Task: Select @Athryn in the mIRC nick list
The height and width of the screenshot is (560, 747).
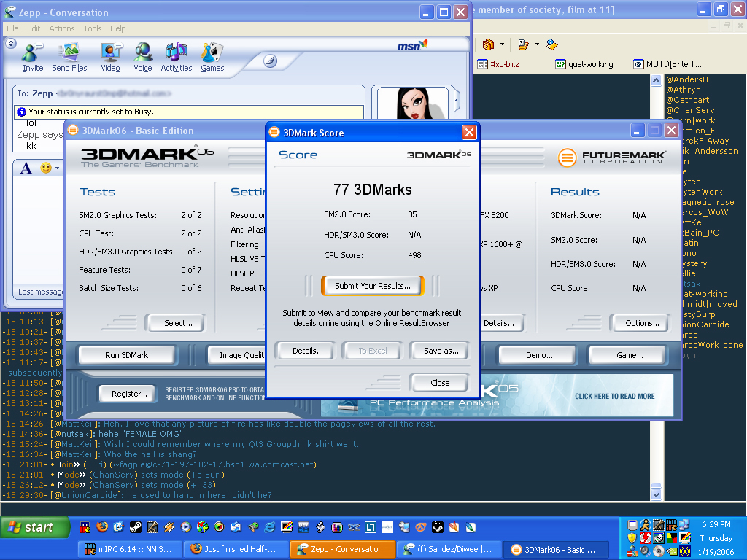Action: tap(683, 90)
